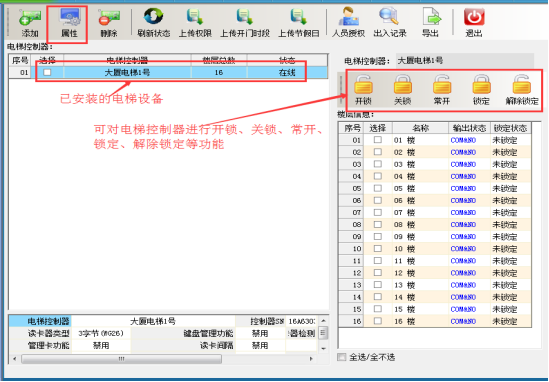Click the 读卡器类型 value 3字节
The height and width of the screenshot is (382, 549).
101,333
